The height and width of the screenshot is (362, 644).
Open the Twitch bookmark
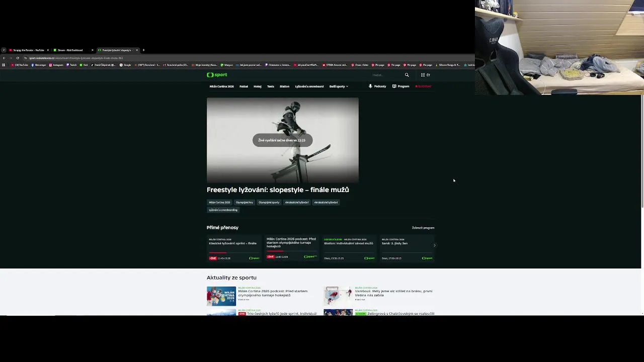(x=71, y=65)
